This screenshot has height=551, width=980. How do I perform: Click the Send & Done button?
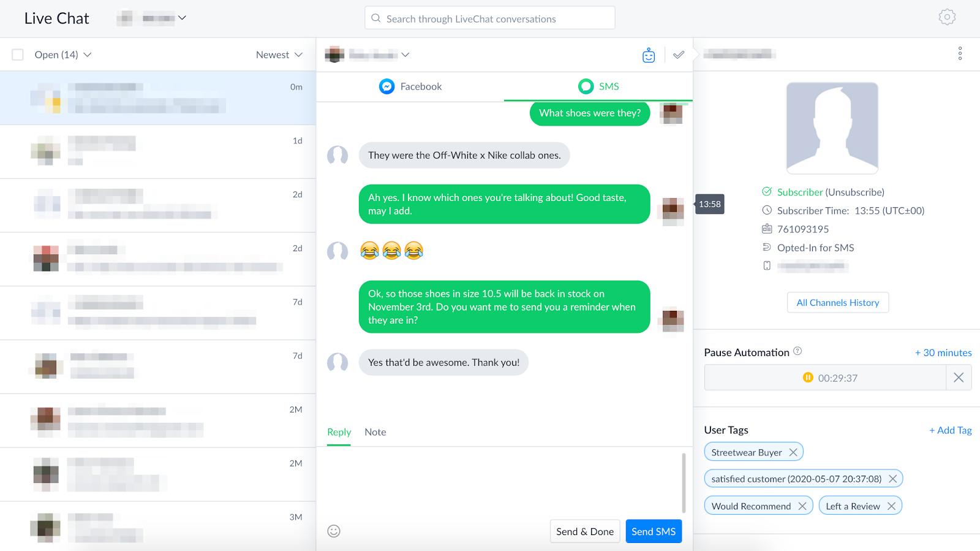(585, 531)
